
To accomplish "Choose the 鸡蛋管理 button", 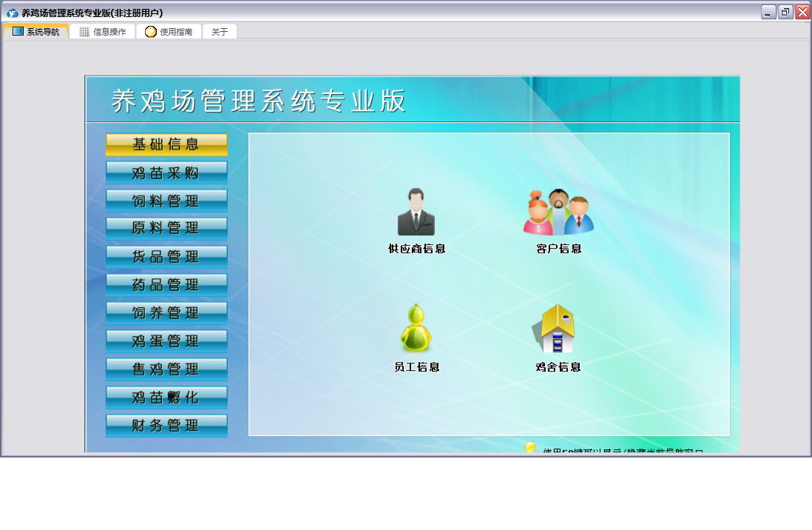I will [x=166, y=341].
